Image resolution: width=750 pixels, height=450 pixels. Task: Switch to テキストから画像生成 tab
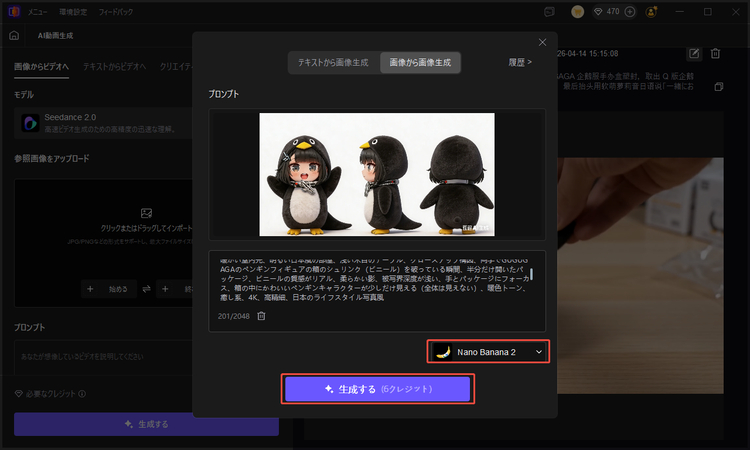tap(333, 63)
